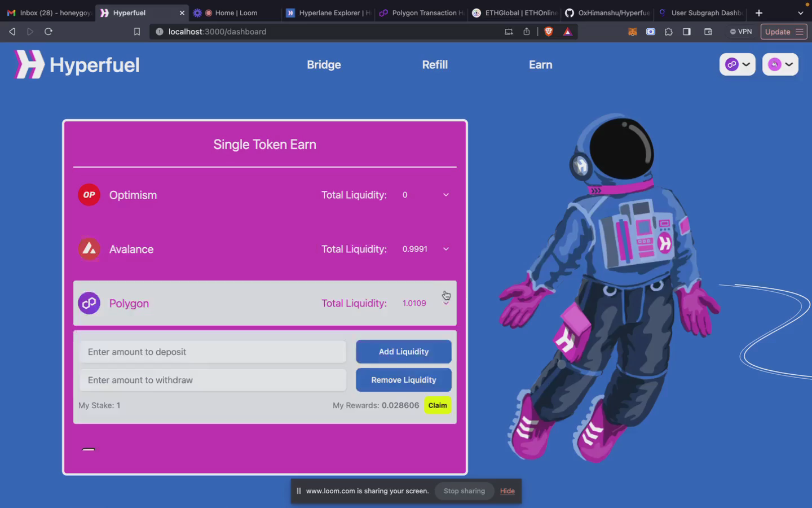Open the Brave Rewards triangle icon

click(567, 32)
